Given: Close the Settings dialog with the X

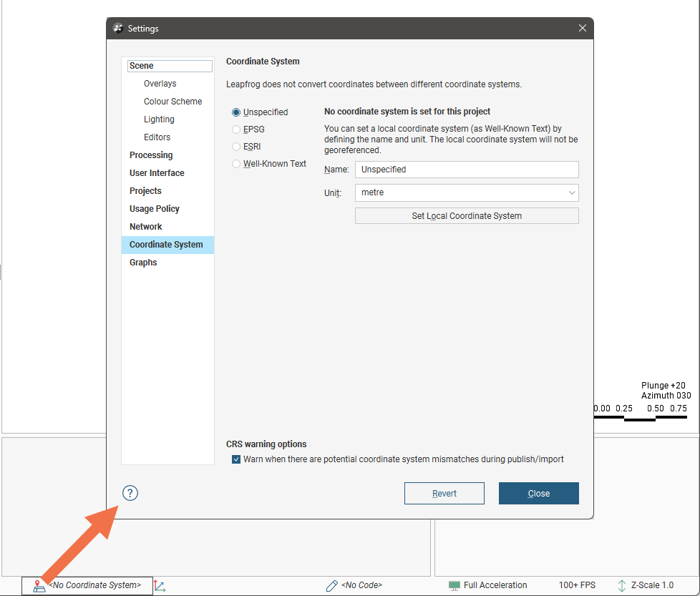Looking at the screenshot, I should (x=582, y=29).
